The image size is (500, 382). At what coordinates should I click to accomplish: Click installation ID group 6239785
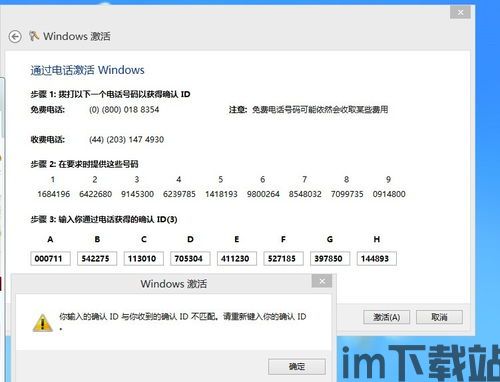[179, 194]
